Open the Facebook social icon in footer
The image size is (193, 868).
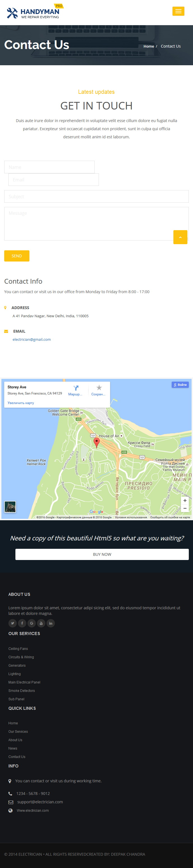pos(22,623)
